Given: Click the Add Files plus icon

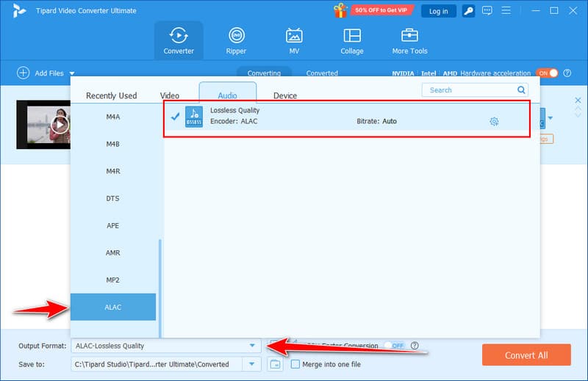Looking at the screenshot, I should 23,73.
